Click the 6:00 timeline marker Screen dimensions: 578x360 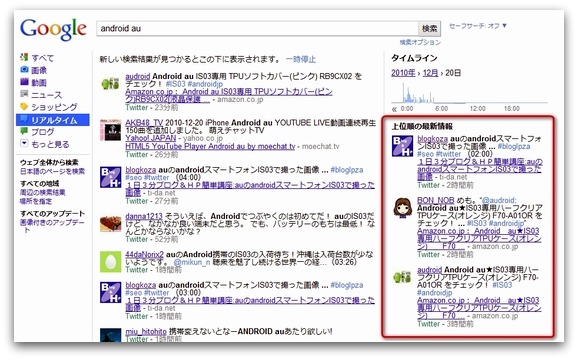tap(441, 109)
